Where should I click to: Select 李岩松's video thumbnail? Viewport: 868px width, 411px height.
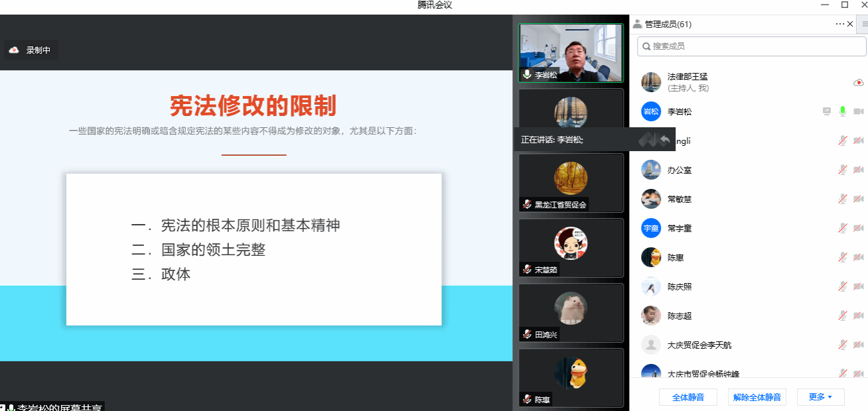571,53
